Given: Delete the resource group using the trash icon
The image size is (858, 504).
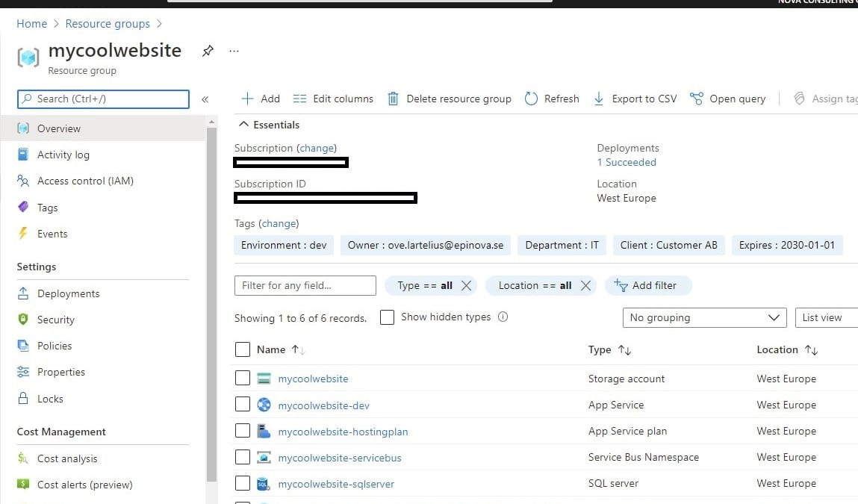Looking at the screenshot, I should pos(394,98).
